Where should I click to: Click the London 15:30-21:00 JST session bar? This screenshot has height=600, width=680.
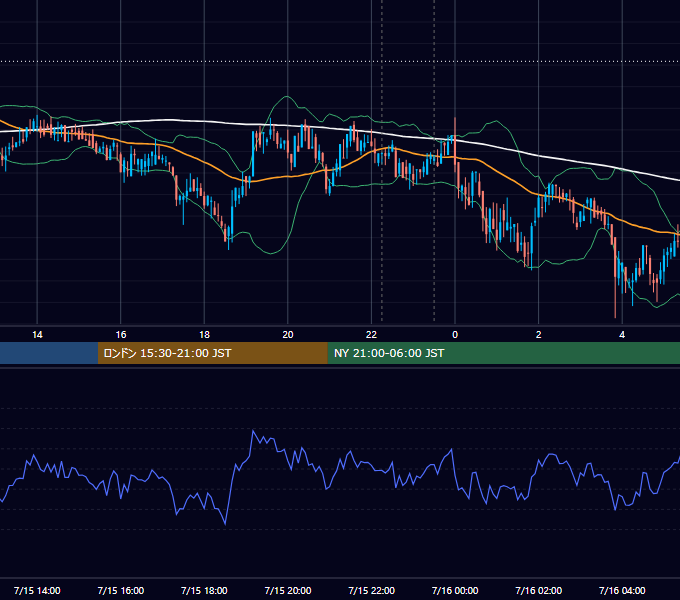(212, 353)
